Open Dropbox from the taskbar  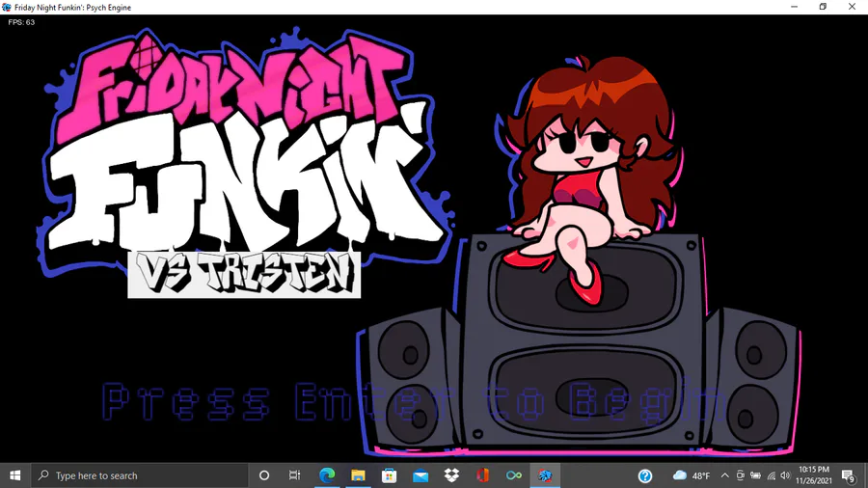451,475
